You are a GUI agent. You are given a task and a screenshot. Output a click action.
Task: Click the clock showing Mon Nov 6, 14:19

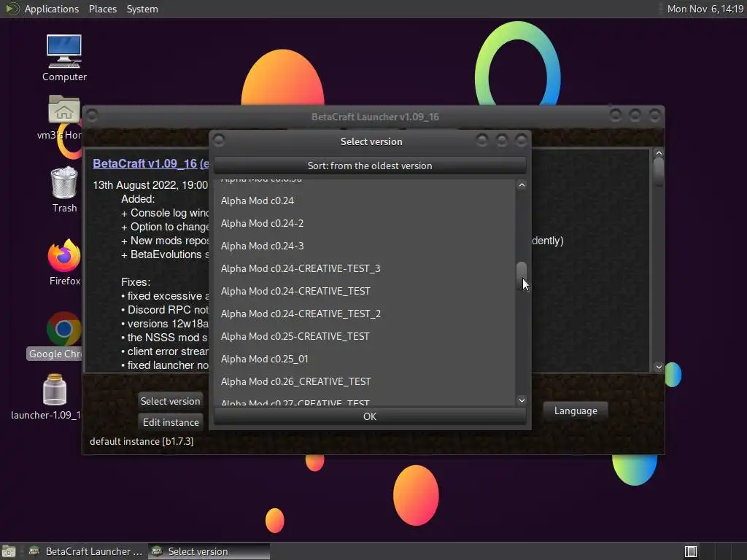pyautogui.click(x=705, y=9)
